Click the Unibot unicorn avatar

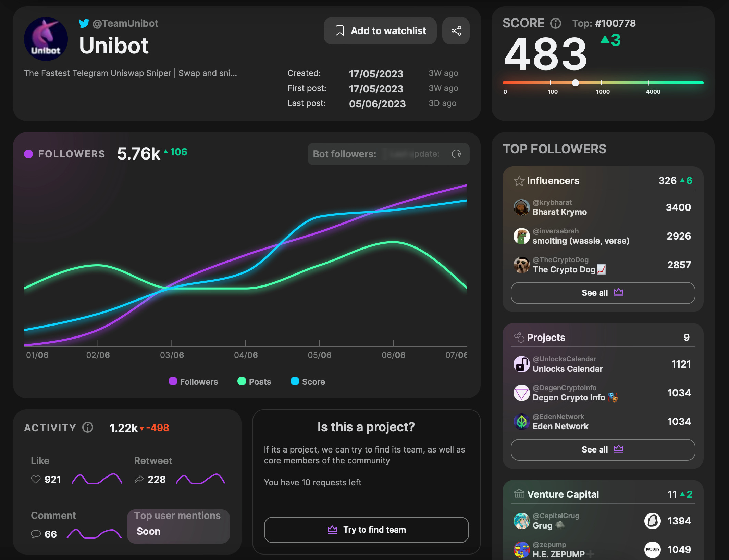pos(46,39)
